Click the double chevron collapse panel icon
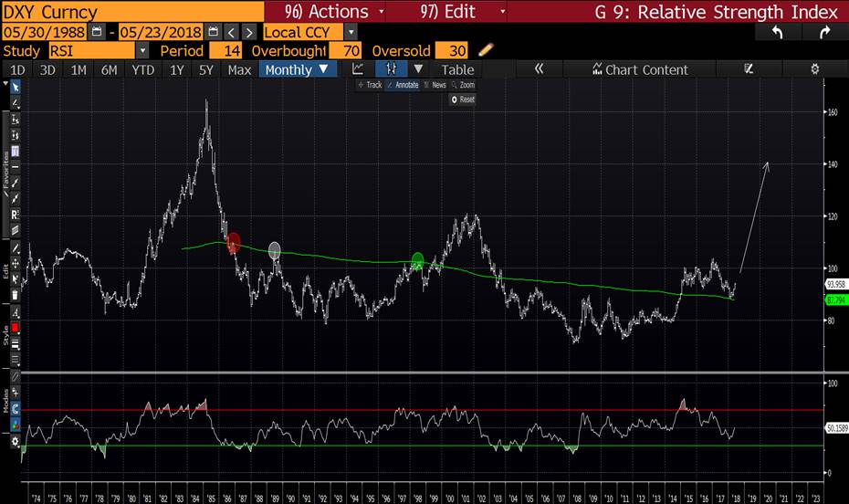 click(539, 68)
